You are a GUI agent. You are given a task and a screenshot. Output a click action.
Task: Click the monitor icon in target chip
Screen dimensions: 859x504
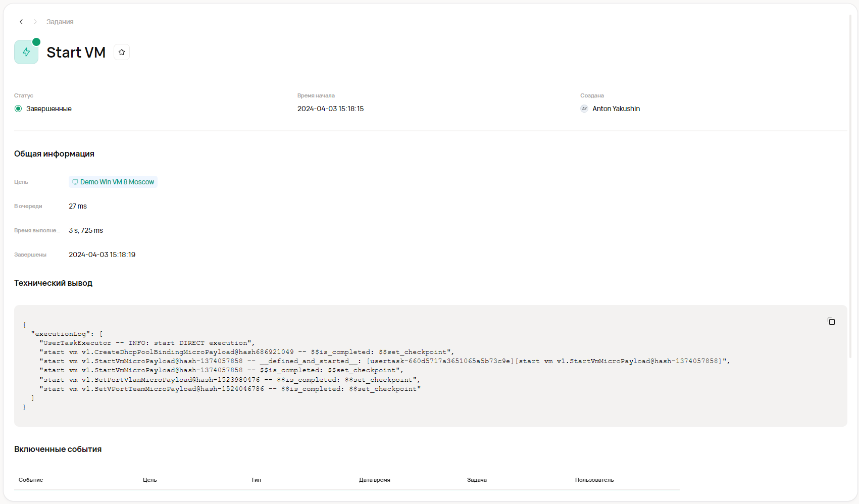coord(75,182)
